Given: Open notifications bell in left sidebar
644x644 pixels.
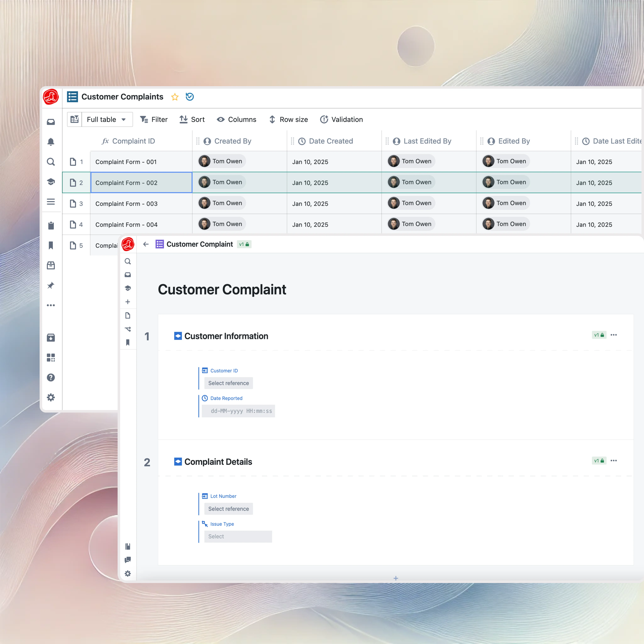Looking at the screenshot, I should (x=51, y=142).
